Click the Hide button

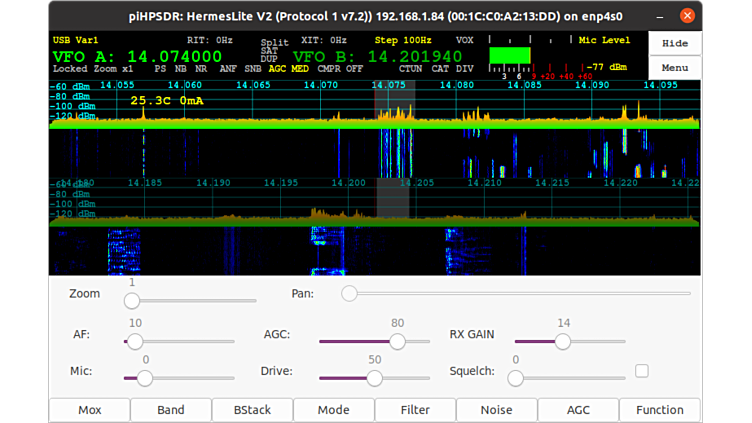pos(675,43)
